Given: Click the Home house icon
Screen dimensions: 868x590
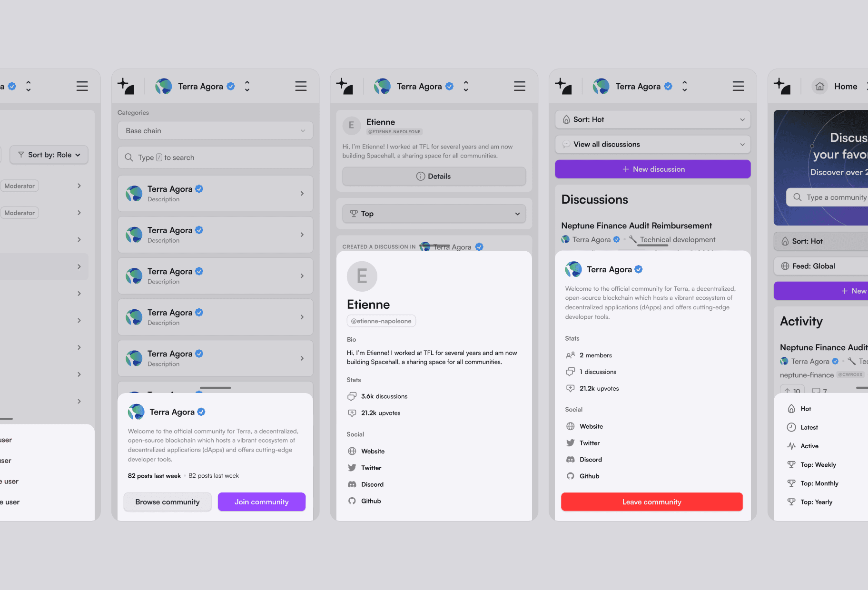Looking at the screenshot, I should click(820, 86).
